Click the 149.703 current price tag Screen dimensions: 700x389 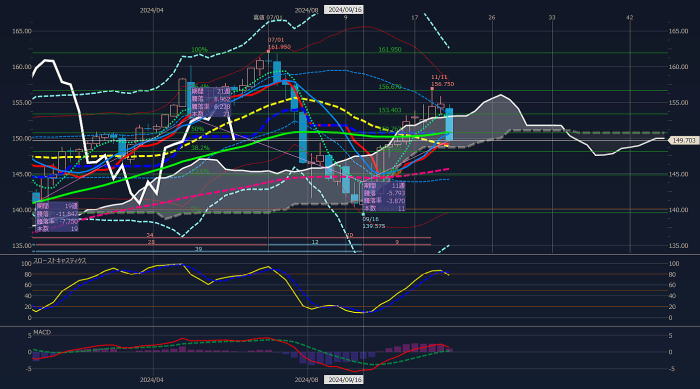click(x=683, y=140)
